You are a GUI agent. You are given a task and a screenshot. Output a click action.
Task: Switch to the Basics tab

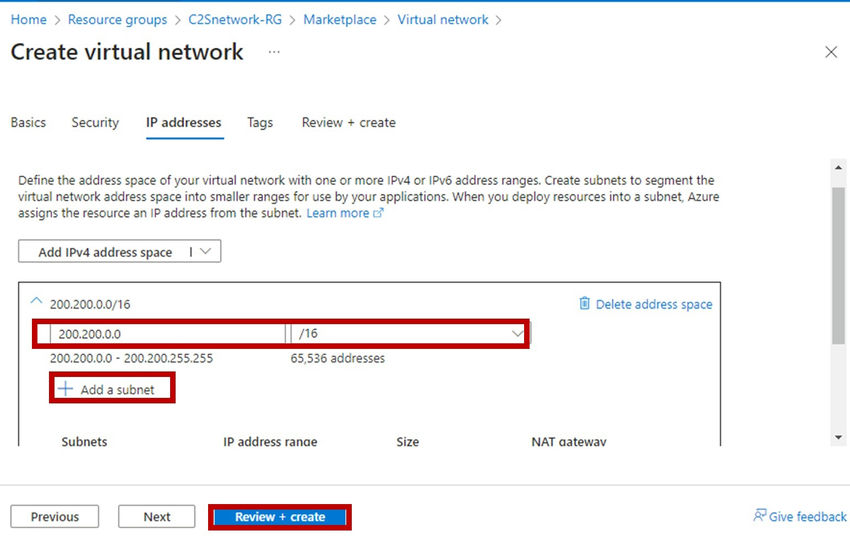tap(28, 122)
